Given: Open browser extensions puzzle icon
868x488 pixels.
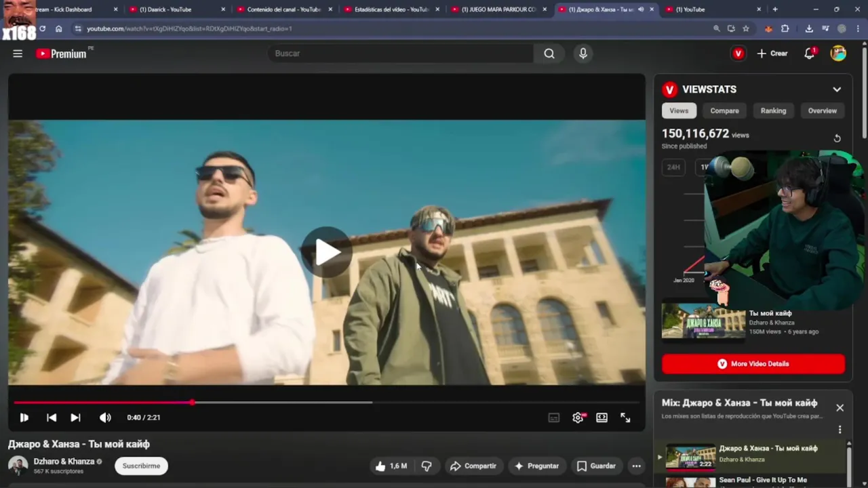Looking at the screenshot, I should pos(785,28).
